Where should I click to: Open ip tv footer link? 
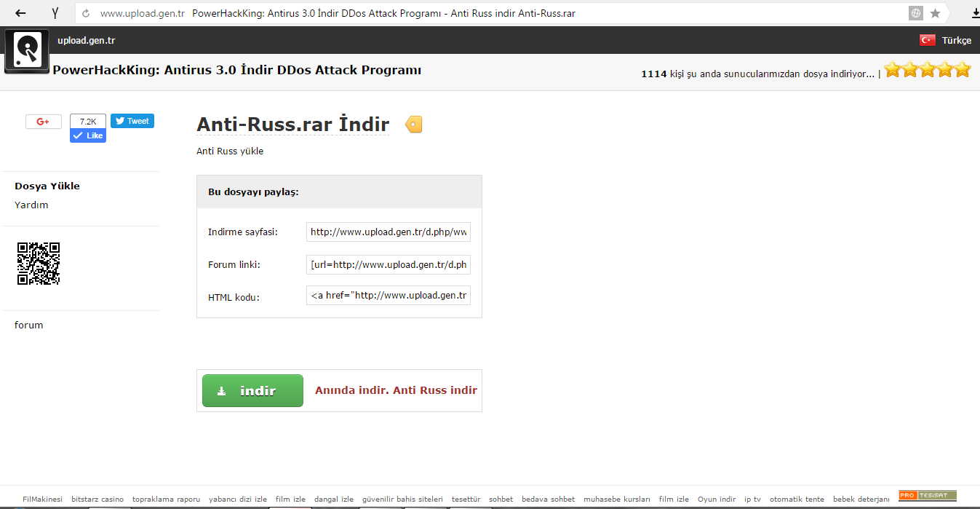pyautogui.click(x=753, y=499)
